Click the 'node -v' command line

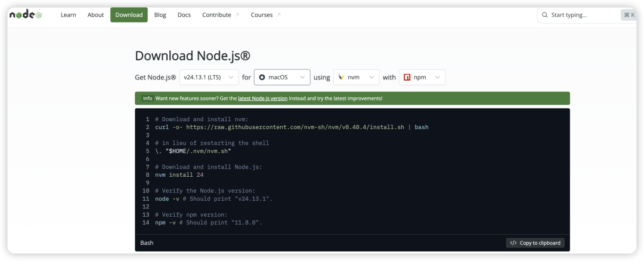point(213,199)
